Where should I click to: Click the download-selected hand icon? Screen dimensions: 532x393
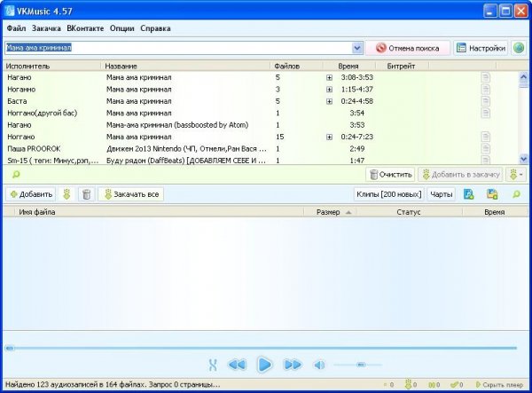coord(66,194)
